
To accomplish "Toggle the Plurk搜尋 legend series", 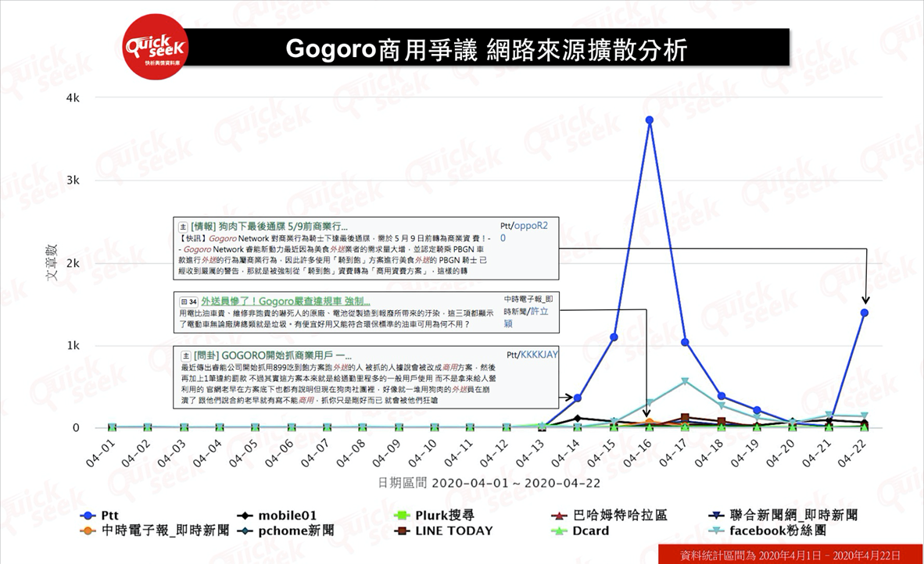I will tap(435, 516).
